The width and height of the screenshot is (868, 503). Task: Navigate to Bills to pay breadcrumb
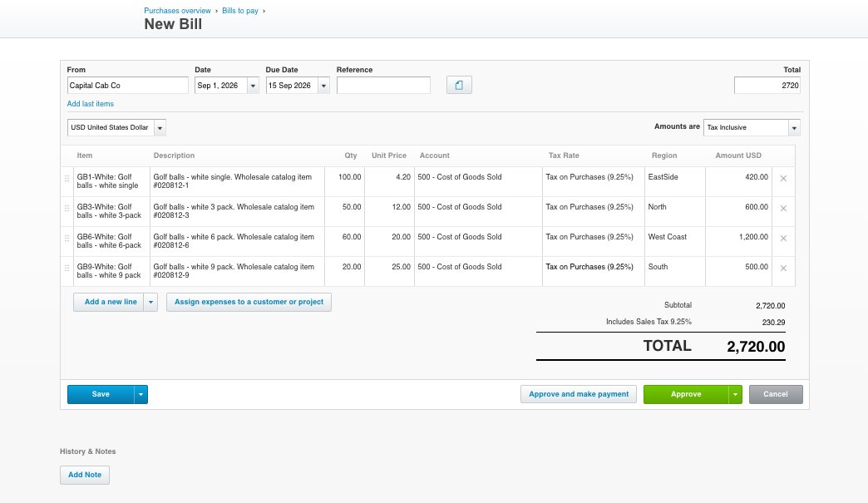tap(240, 11)
